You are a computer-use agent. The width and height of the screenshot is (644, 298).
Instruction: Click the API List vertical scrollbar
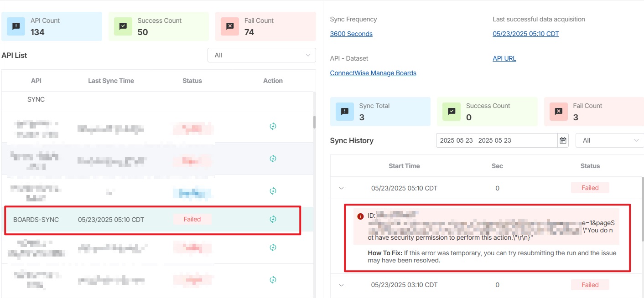click(x=314, y=122)
